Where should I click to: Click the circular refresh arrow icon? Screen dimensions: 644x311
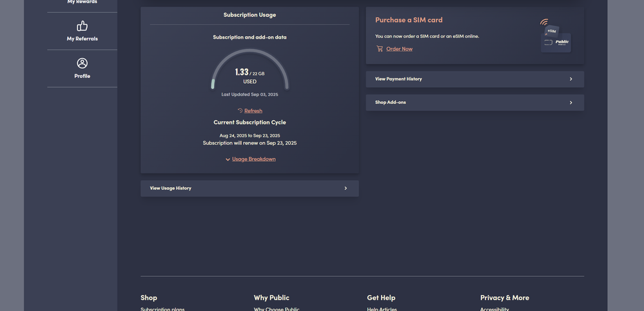240,111
